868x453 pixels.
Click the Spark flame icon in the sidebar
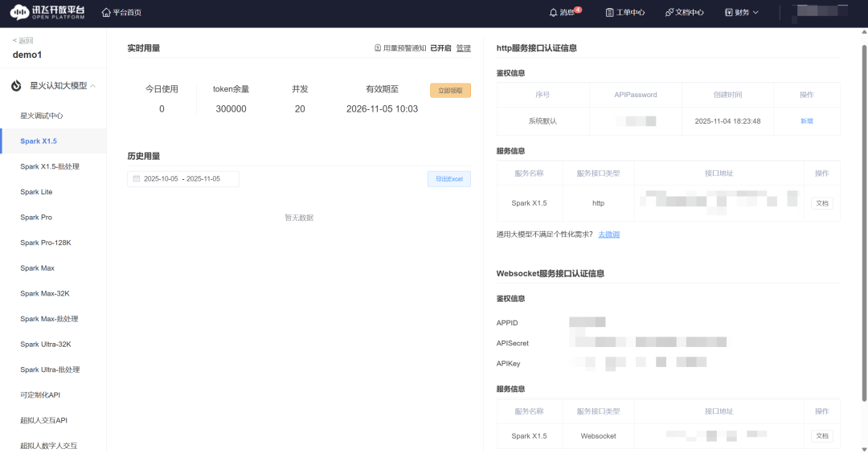point(17,86)
